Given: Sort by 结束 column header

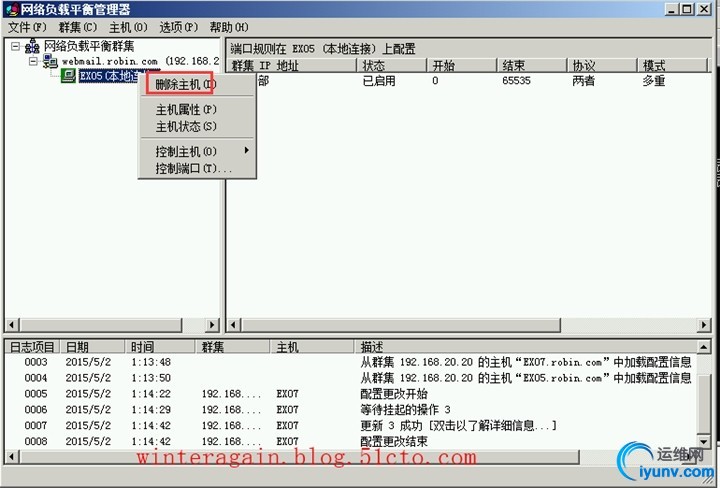Looking at the screenshot, I should (532, 66).
